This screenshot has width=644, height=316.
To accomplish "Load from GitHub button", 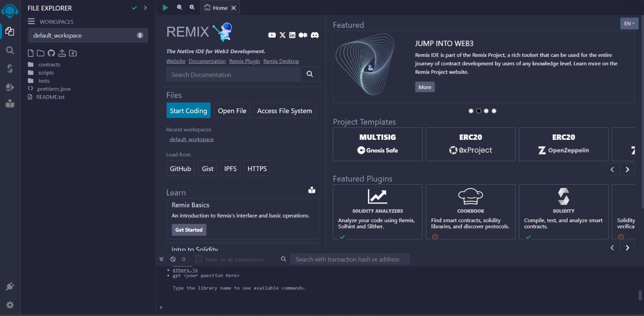I will point(180,168).
